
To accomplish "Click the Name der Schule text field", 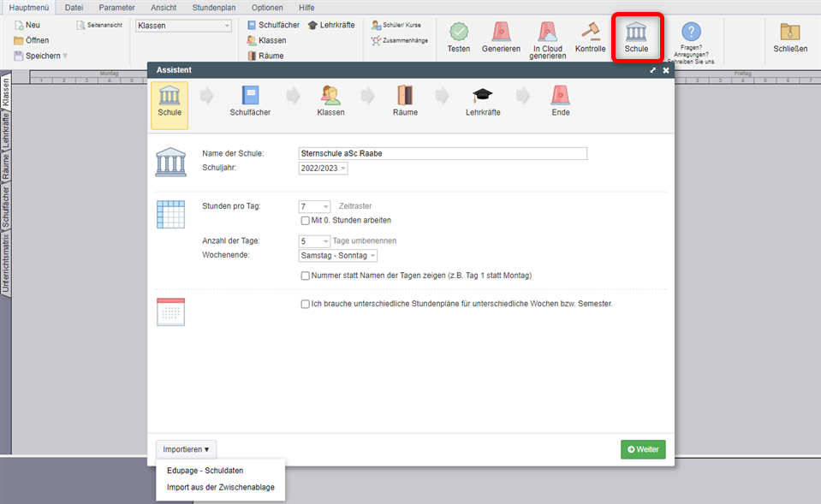I will [442, 153].
